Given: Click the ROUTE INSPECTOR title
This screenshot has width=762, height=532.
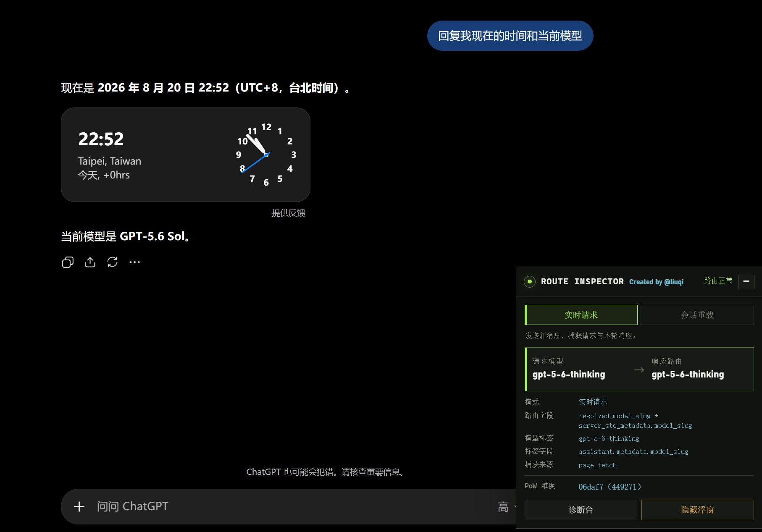Looking at the screenshot, I should pos(582,281).
